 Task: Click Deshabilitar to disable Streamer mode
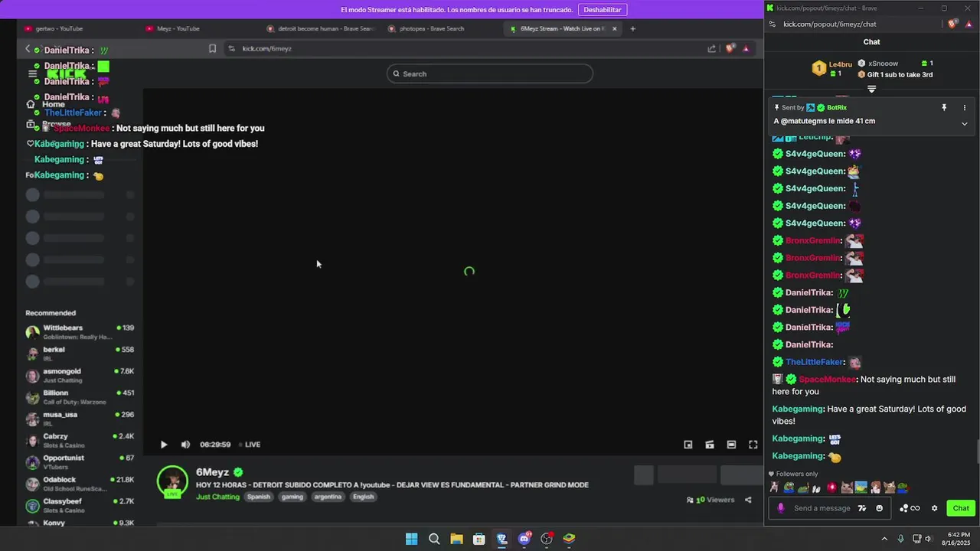click(x=603, y=9)
